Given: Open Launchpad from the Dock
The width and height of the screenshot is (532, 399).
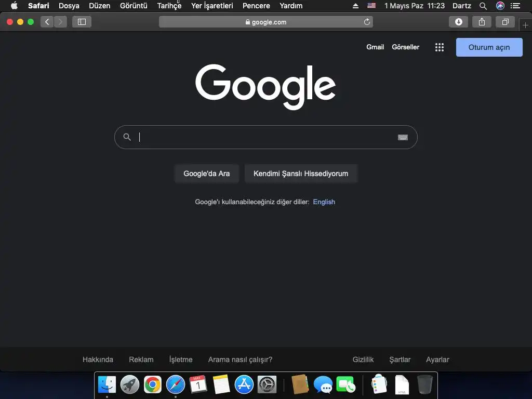Looking at the screenshot, I should click(129, 385).
